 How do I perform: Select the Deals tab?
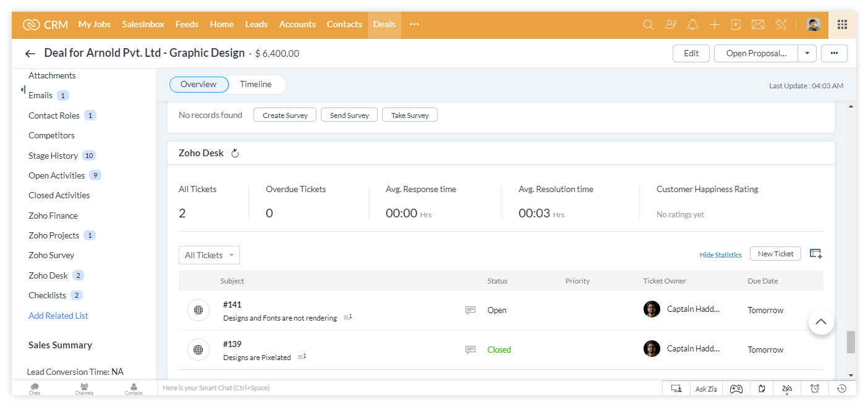point(385,25)
